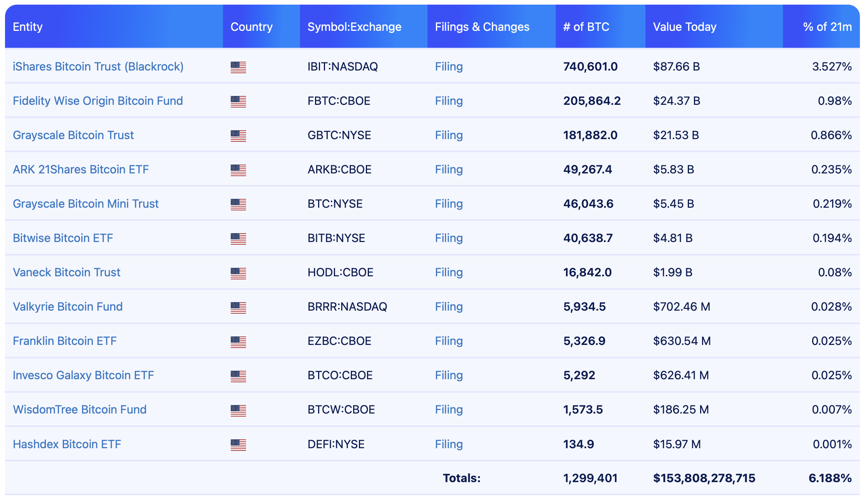This screenshot has height=501, width=868.
Task: Click the US flag beside Fidelity Wise Origin Bitcoin Fund
Action: click(238, 101)
